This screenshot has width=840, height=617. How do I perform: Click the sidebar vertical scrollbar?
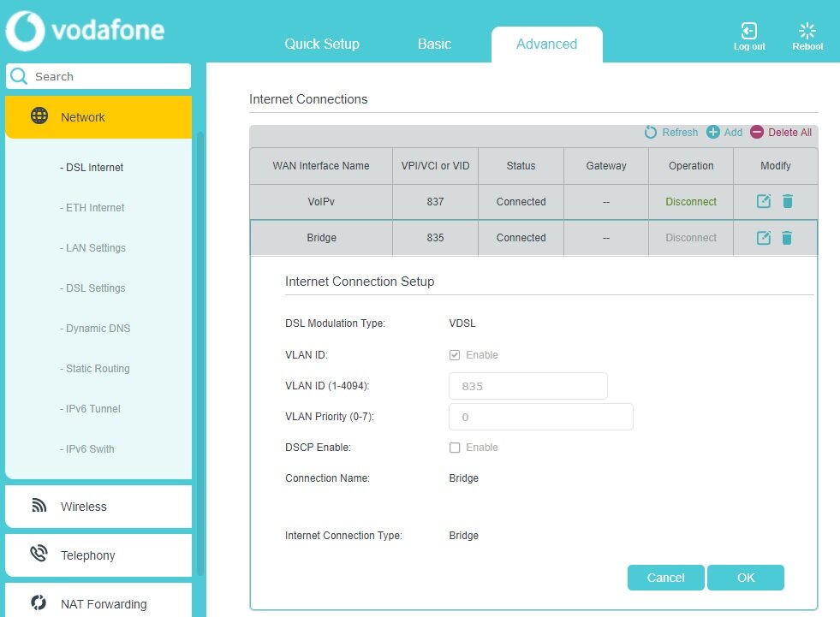point(200,353)
